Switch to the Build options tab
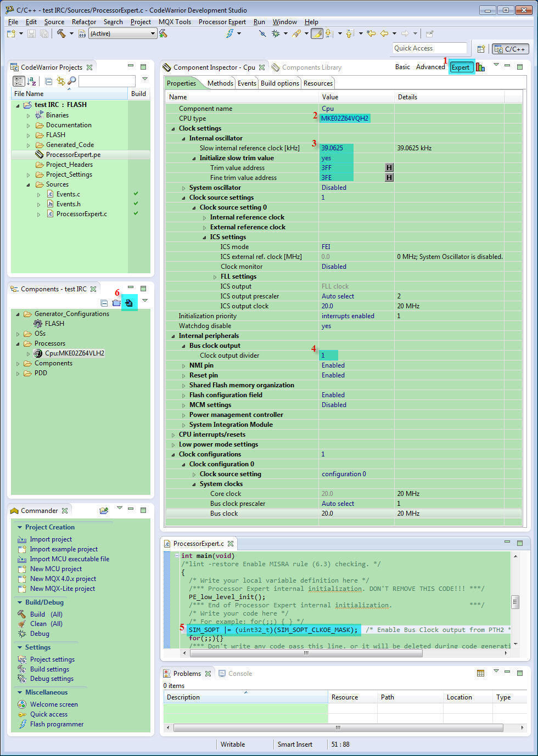Viewport: 538px width, 756px height. 280,83
